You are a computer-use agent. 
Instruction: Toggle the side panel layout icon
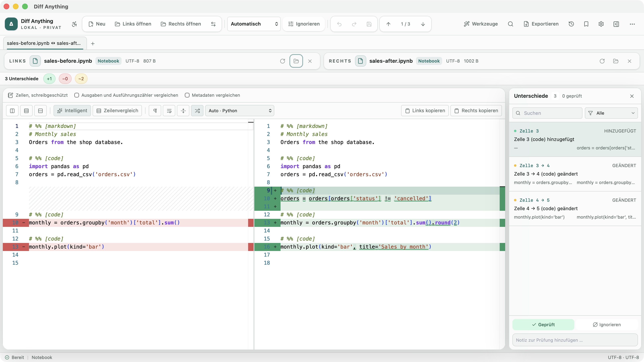click(616, 24)
